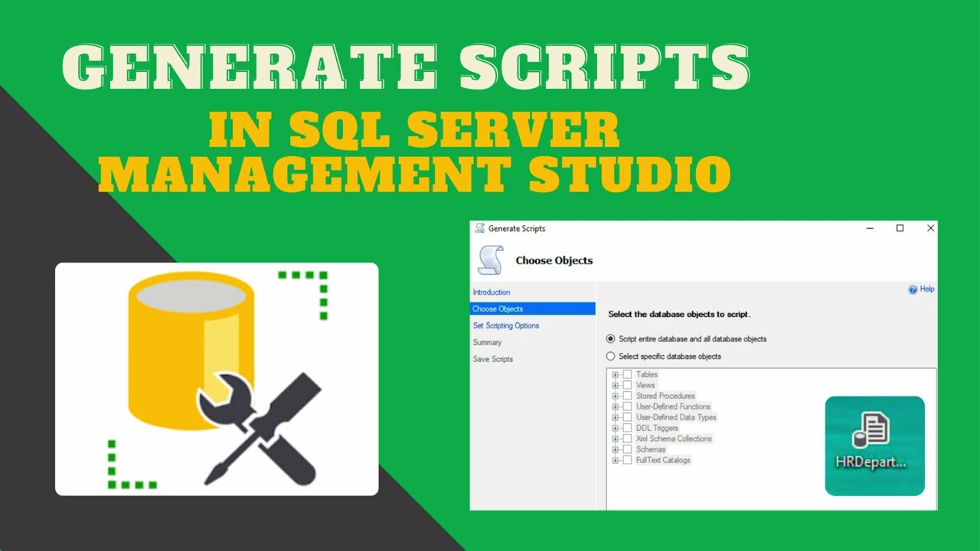Select the Summary step
Viewport: 980px width, 551px height.
pos(487,343)
